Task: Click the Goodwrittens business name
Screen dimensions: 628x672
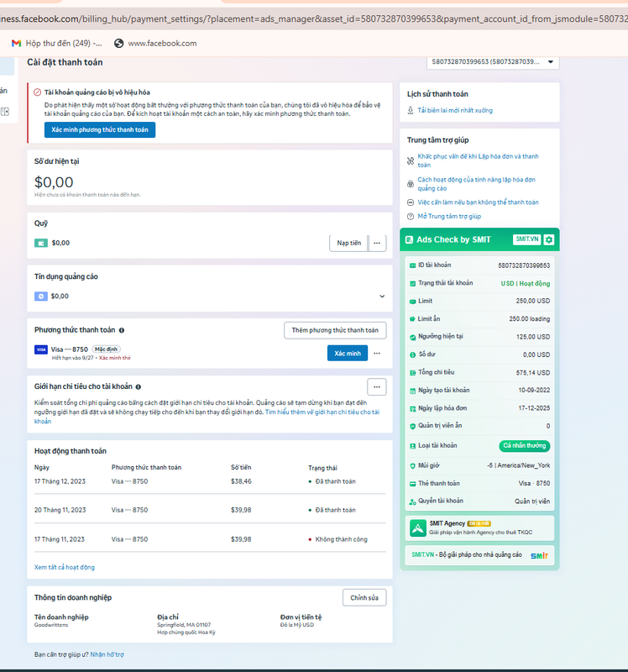Action: pos(51,625)
